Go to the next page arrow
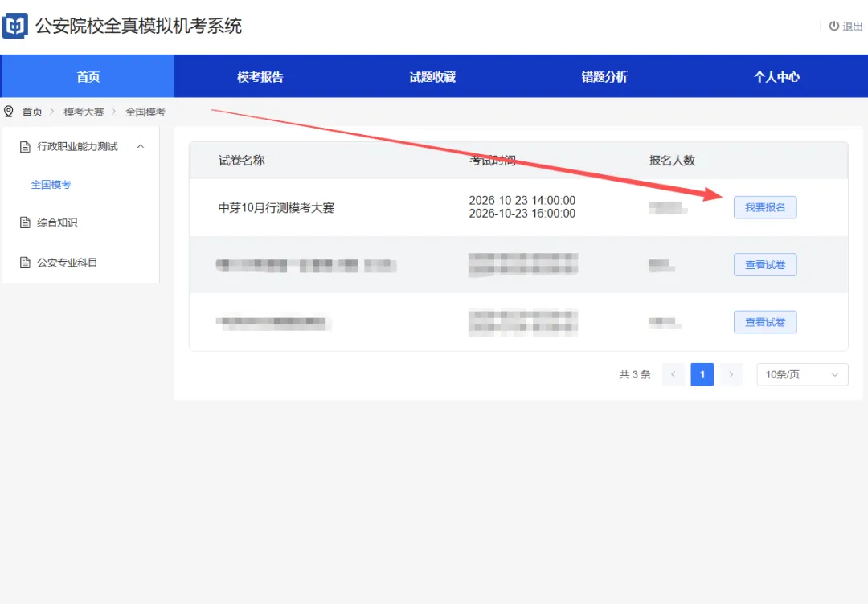The image size is (868, 604). 731,374
